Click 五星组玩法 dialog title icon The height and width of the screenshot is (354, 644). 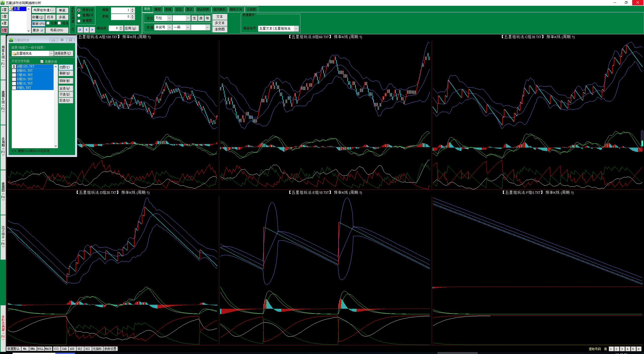11,40
